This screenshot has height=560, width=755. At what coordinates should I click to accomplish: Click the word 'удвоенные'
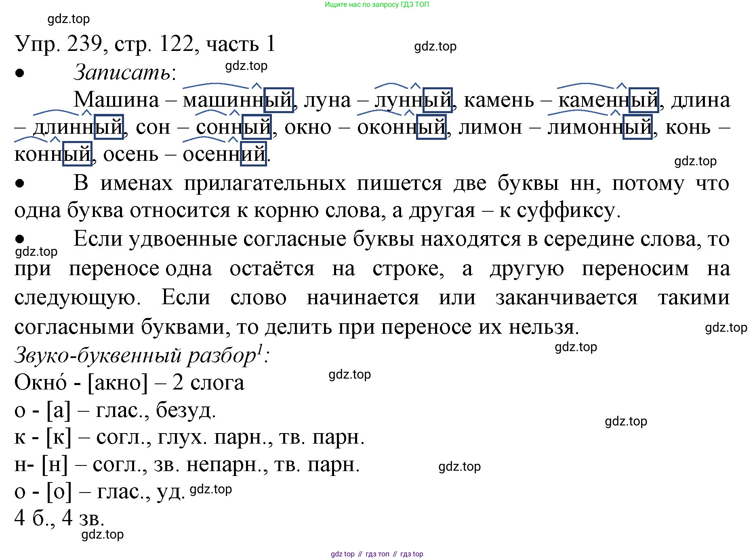click(x=183, y=239)
